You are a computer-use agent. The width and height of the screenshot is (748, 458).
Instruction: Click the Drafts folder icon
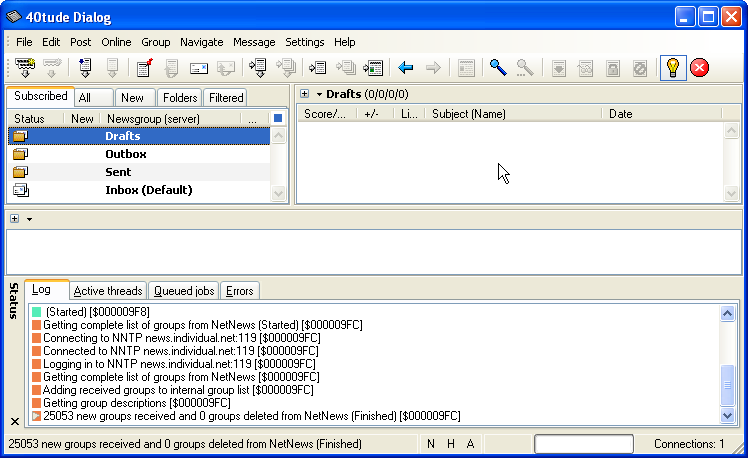21,136
